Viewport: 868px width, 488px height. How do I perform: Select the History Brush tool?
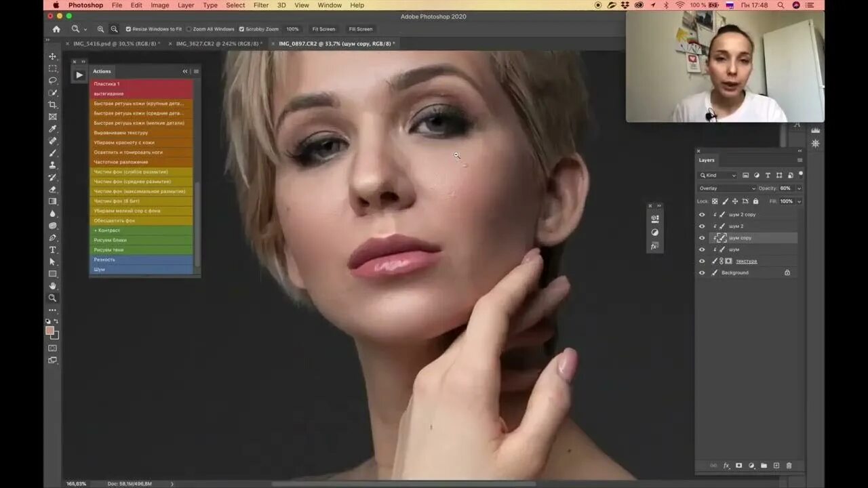[x=52, y=178]
